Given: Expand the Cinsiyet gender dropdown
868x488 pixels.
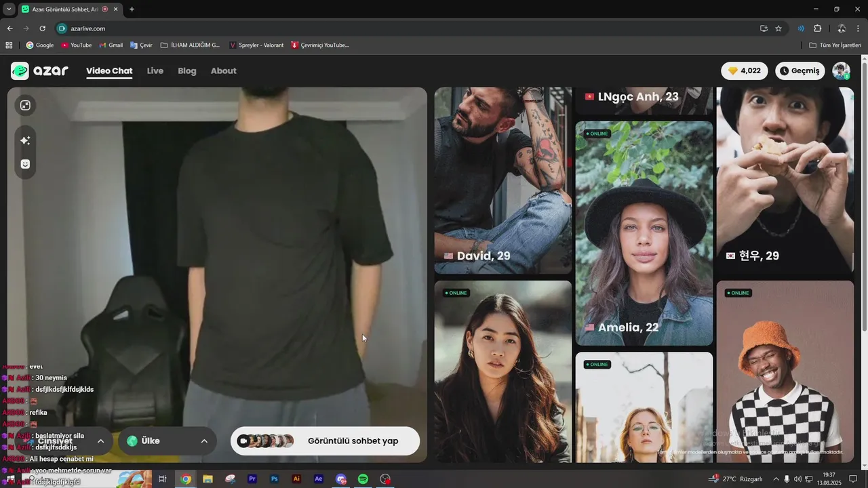Looking at the screenshot, I should 63,441.
